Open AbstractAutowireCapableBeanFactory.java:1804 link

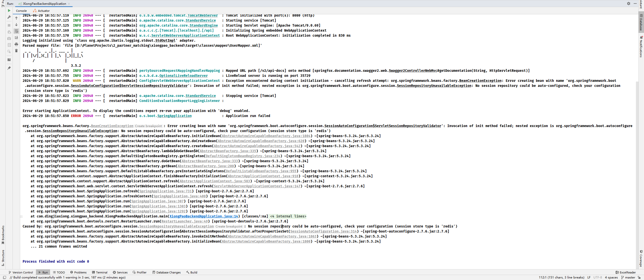[x=266, y=136]
